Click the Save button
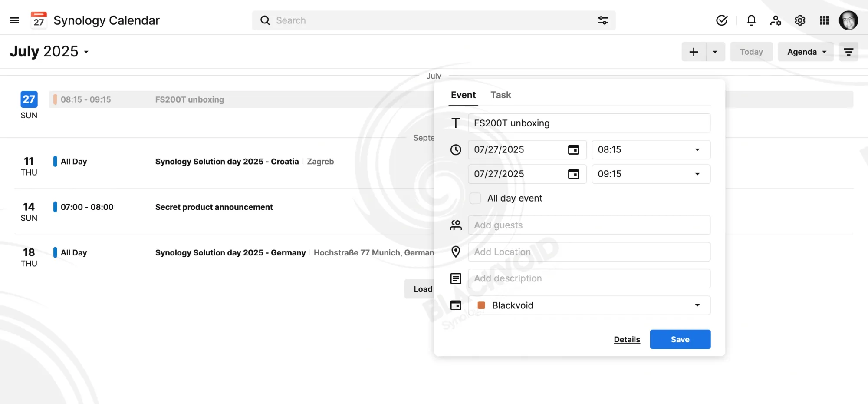 680,339
